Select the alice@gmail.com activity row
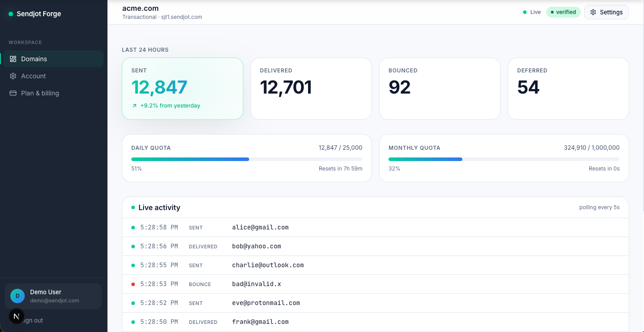Image resolution: width=644 pixels, height=332 pixels. pyautogui.click(x=376, y=228)
